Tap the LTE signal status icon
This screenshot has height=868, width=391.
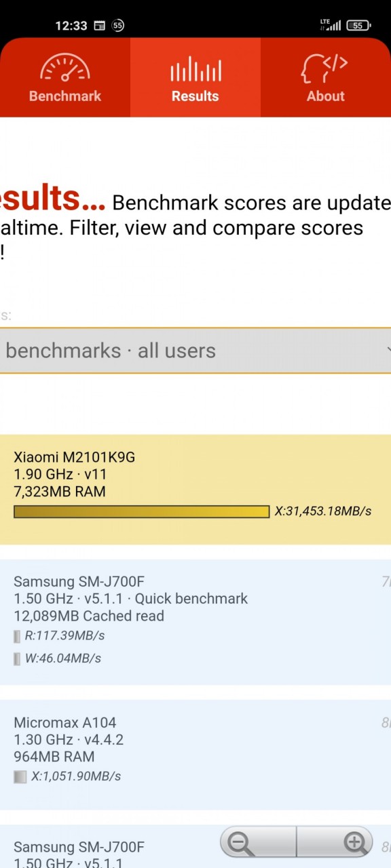point(331,25)
